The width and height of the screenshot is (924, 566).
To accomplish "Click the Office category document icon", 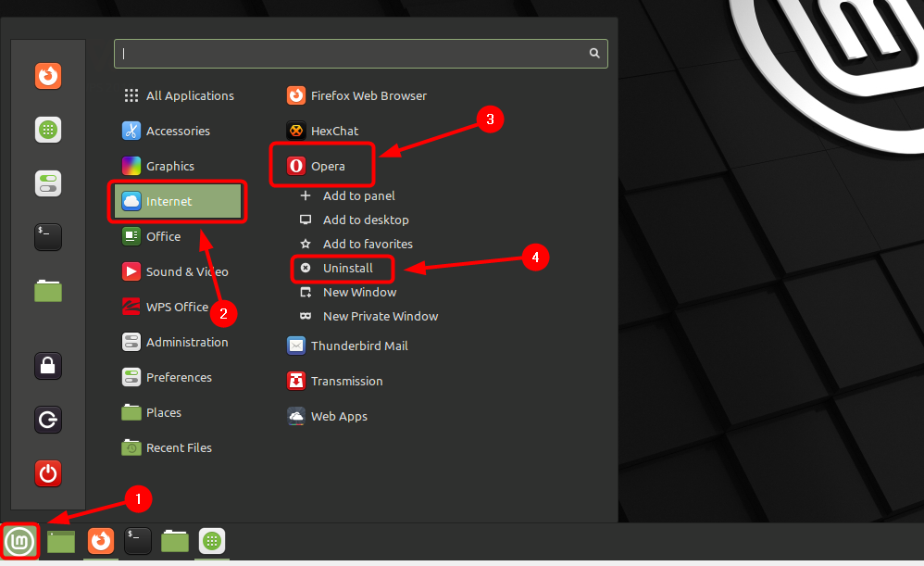I will click(131, 236).
